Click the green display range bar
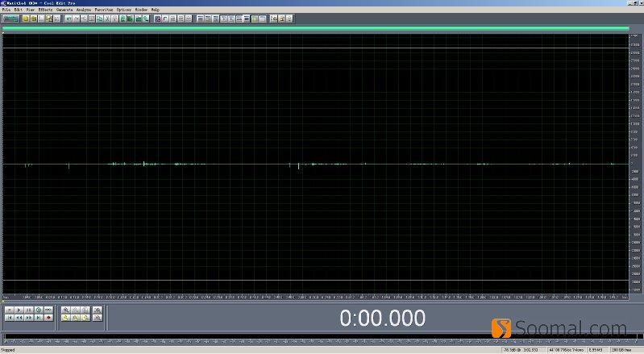 [315, 28]
